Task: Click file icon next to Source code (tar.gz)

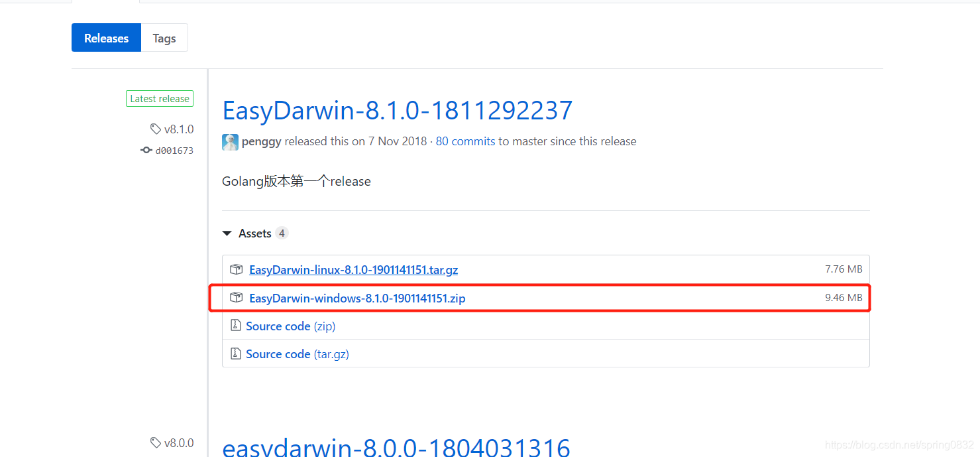Action: (x=235, y=354)
